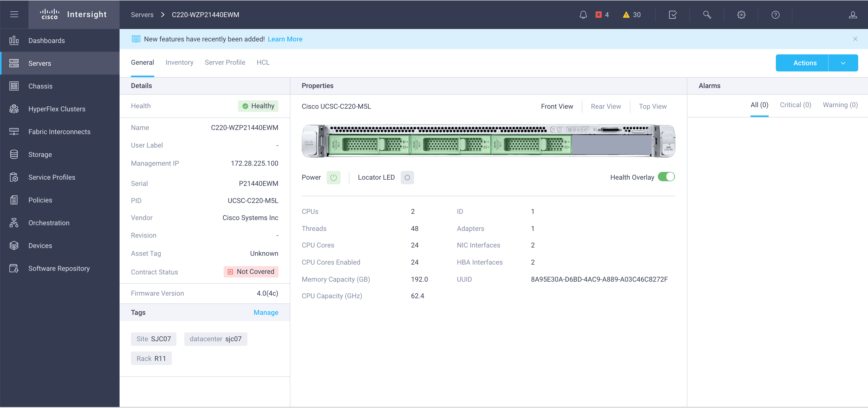Open Chassis in sidebar
This screenshot has height=408, width=868.
point(60,86)
